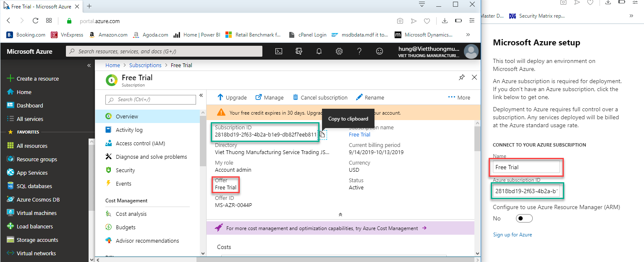Click browser downloads icon
The height and width of the screenshot is (262, 644).
click(445, 21)
